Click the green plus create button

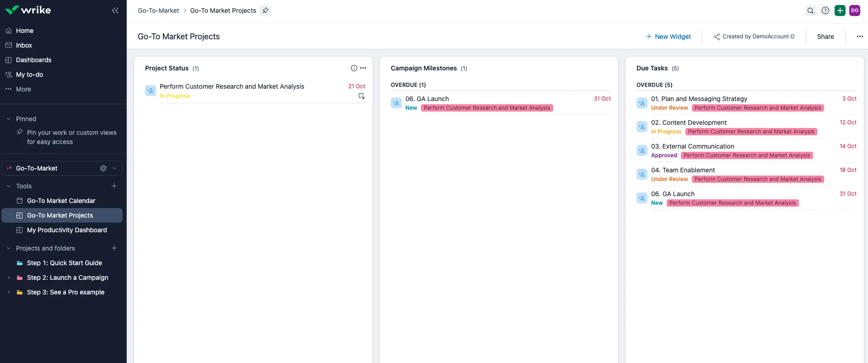(840, 11)
